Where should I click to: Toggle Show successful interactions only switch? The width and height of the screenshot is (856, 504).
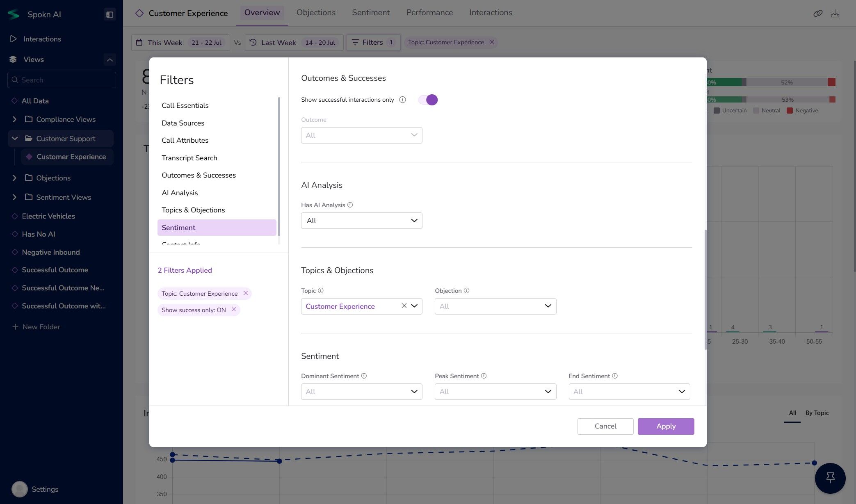pos(428,100)
